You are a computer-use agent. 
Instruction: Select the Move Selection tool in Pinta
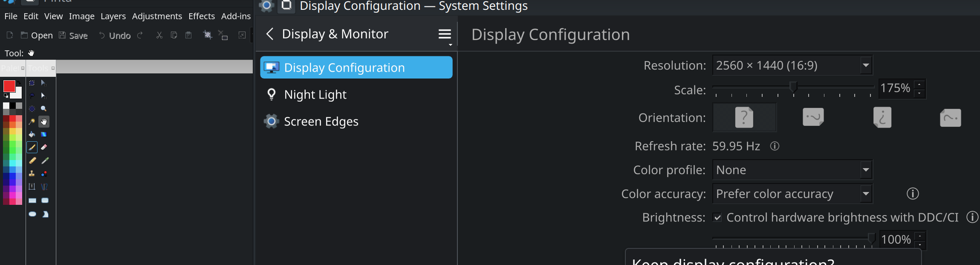click(44, 96)
